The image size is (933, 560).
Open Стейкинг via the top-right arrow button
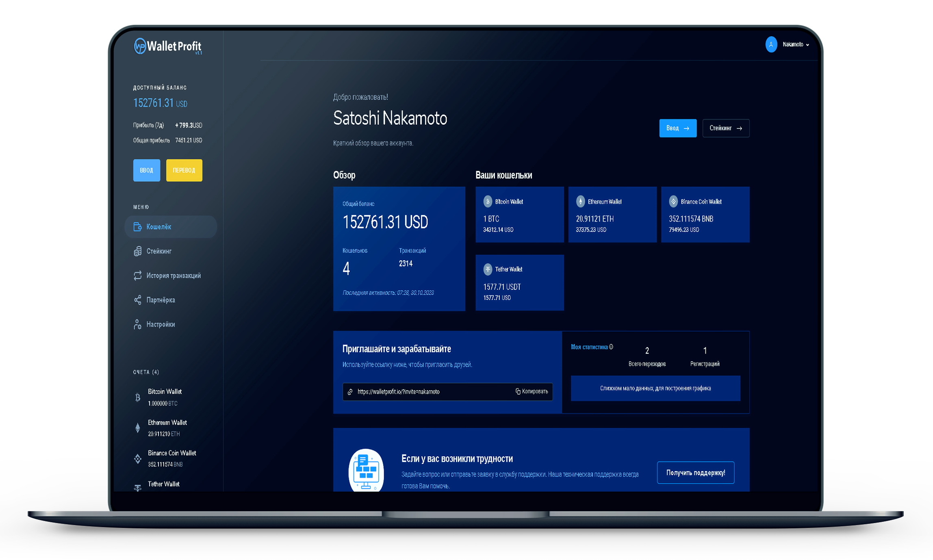[x=726, y=128]
